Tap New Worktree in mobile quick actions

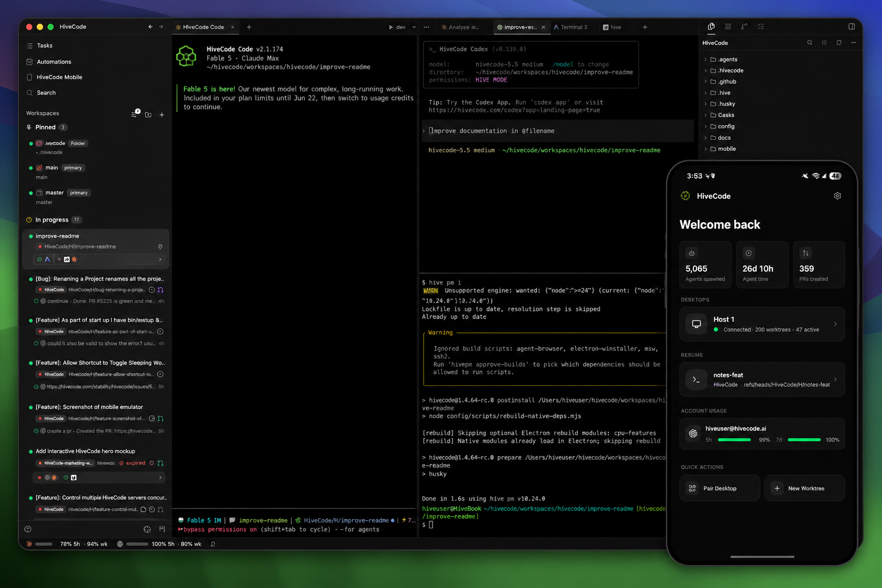pos(804,488)
